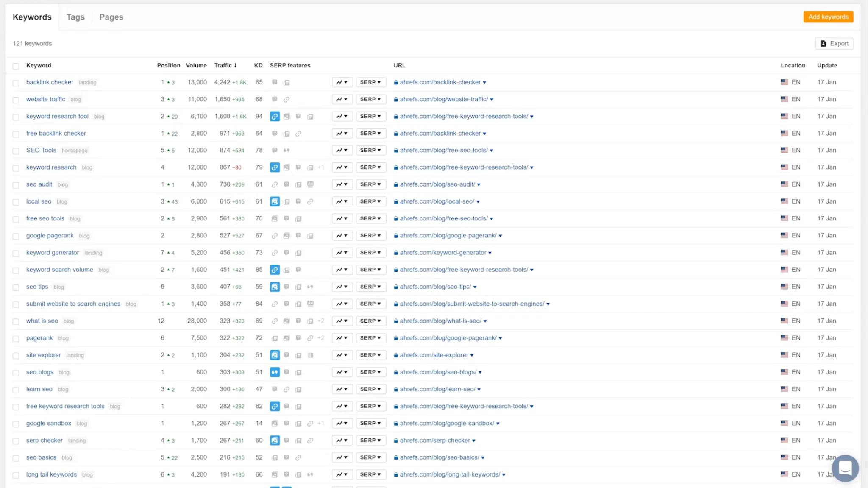Expand the URL arrow for ahrefs.com/blog/local-seo/
This screenshot has height=488, width=868.
coord(478,202)
